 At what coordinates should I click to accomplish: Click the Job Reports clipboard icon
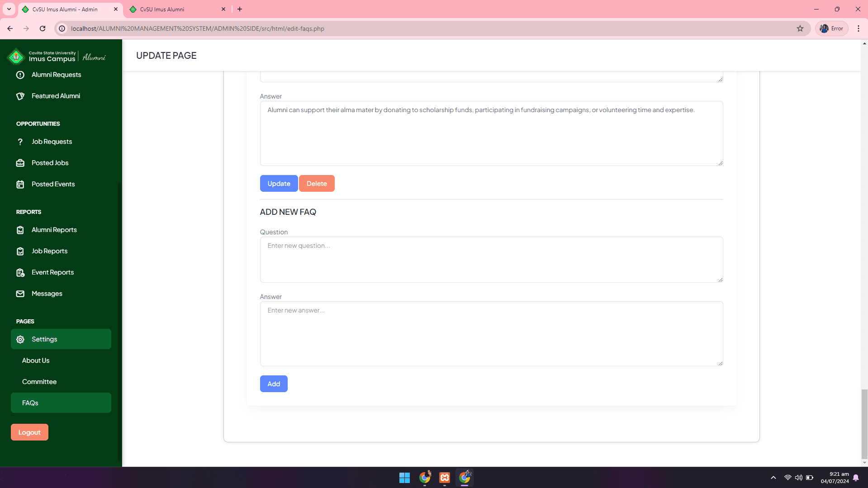click(x=20, y=251)
